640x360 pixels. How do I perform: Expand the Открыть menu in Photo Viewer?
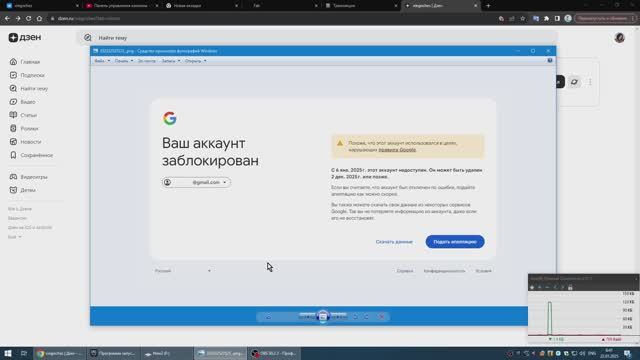click(196, 61)
